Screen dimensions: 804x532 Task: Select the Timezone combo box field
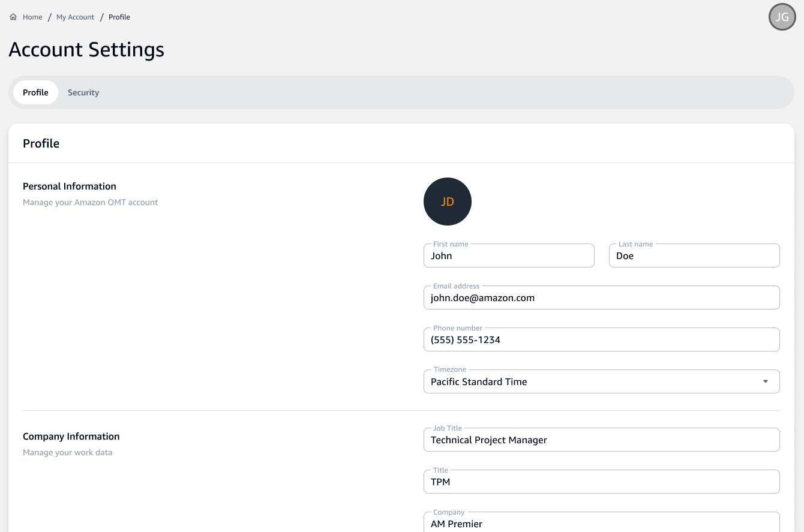click(601, 381)
